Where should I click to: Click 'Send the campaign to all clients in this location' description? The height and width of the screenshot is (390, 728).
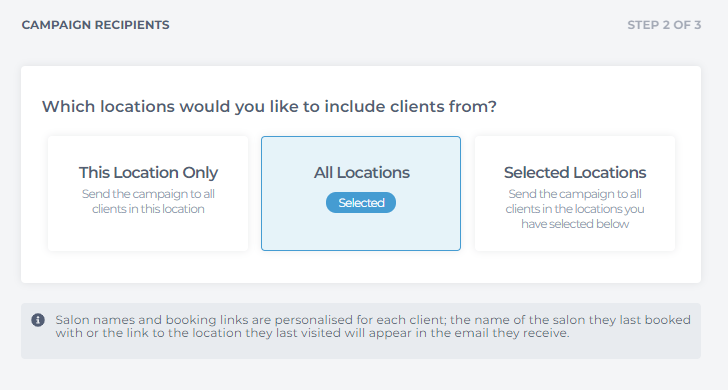[148, 202]
